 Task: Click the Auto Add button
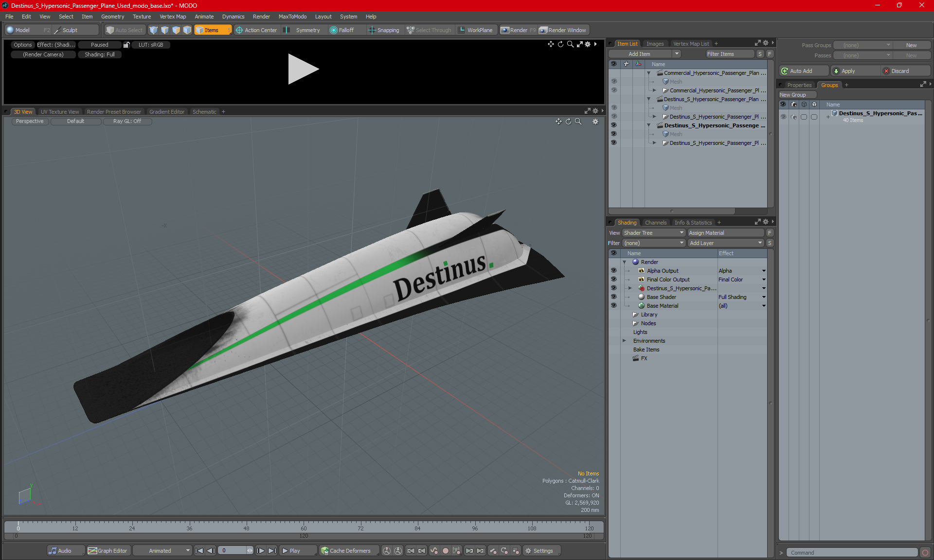click(x=803, y=71)
